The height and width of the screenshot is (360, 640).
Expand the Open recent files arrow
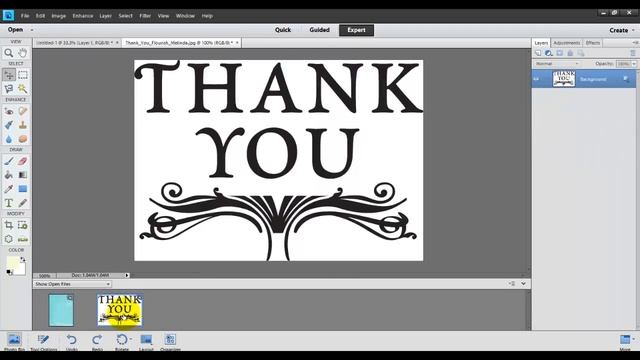coord(32,30)
